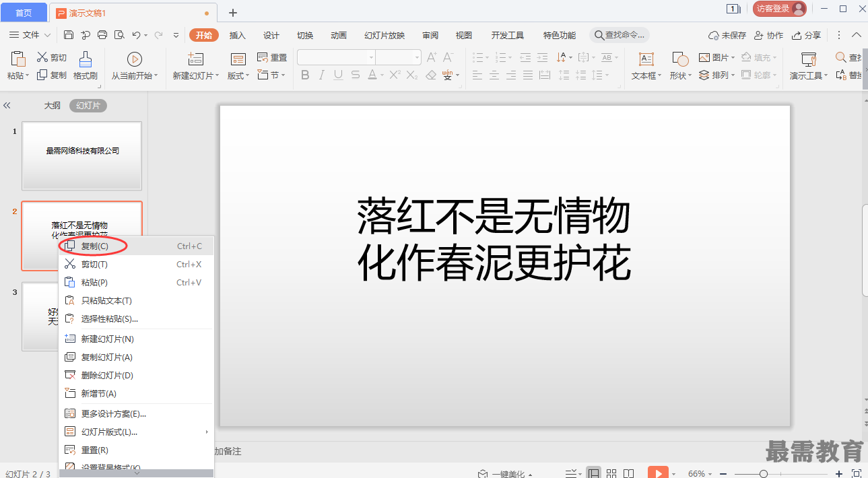Expand quick access toolbar customize arrow
This screenshot has height=478, width=868.
click(176, 35)
